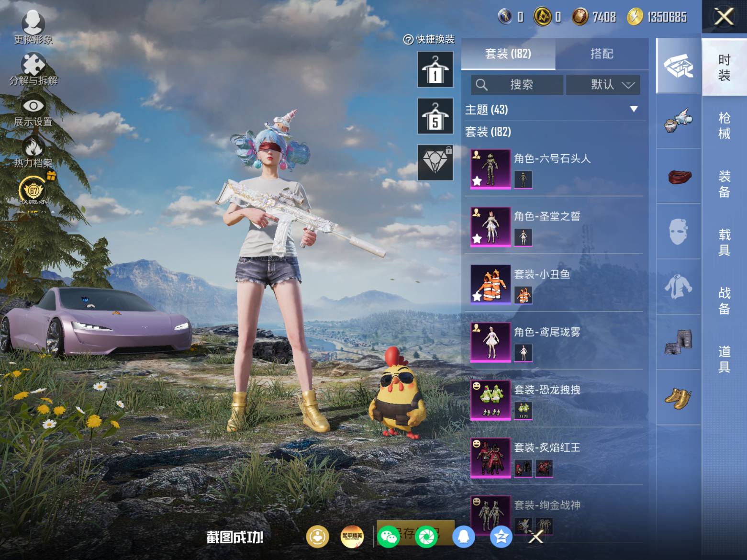This screenshot has height=560, width=747.
Task: Click the 套装-炙焰红王 name text
Action: coord(547,448)
